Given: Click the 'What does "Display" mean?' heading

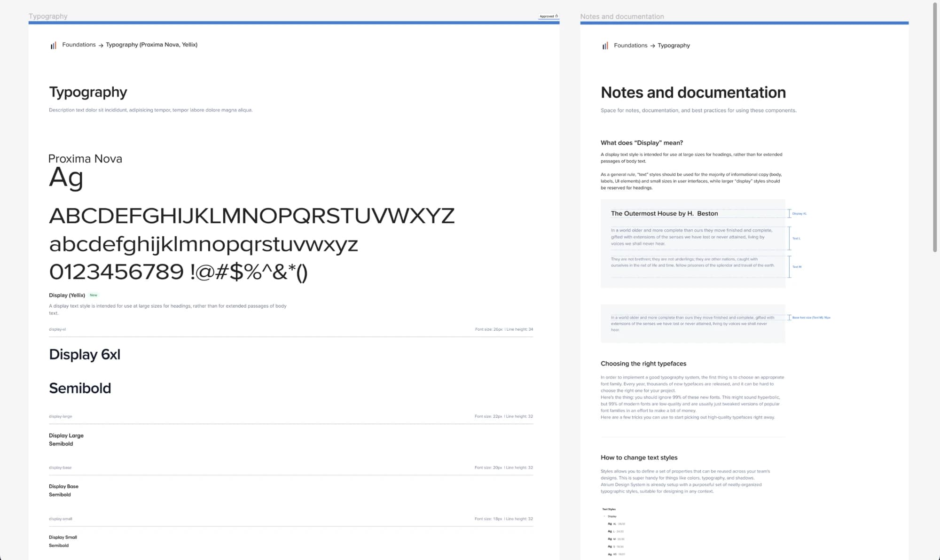Looking at the screenshot, I should pyautogui.click(x=642, y=143).
